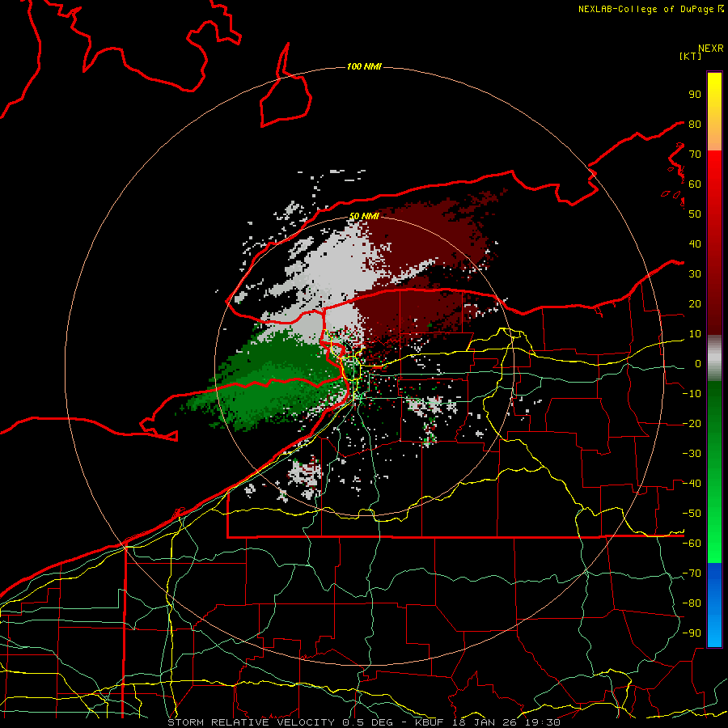The width and height of the screenshot is (728, 728).
Task: Click the '100 NMI' range ring label
Action: pyautogui.click(x=364, y=67)
